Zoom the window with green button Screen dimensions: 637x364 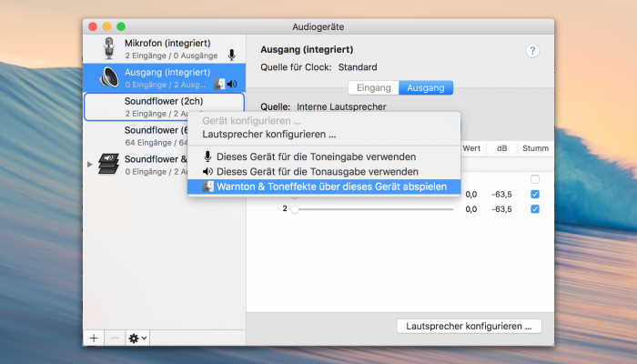pyautogui.click(x=121, y=26)
